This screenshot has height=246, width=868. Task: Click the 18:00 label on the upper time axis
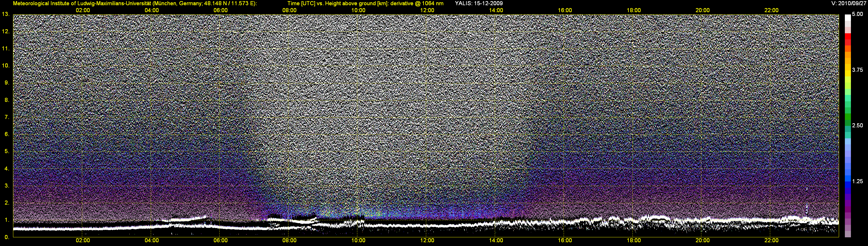tap(633, 10)
